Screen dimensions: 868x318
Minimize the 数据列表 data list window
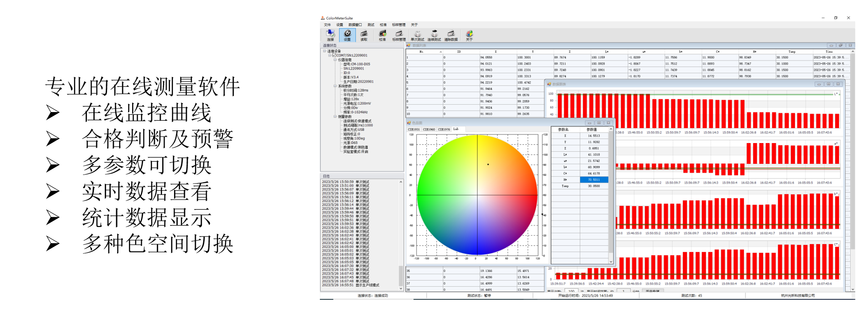click(831, 46)
